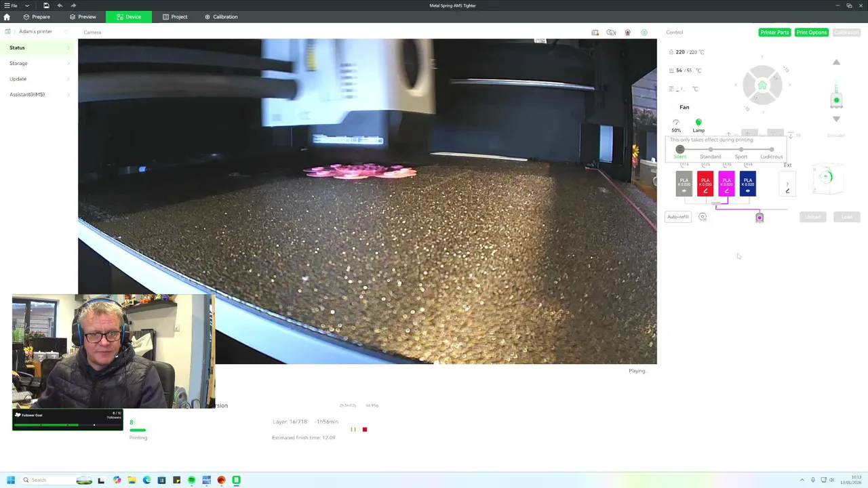Toggle the Lamp light
The width and height of the screenshot is (868, 488).
point(698,125)
